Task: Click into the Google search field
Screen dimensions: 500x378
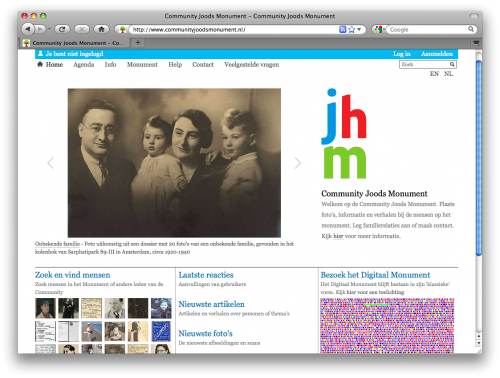Action: pos(428,30)
